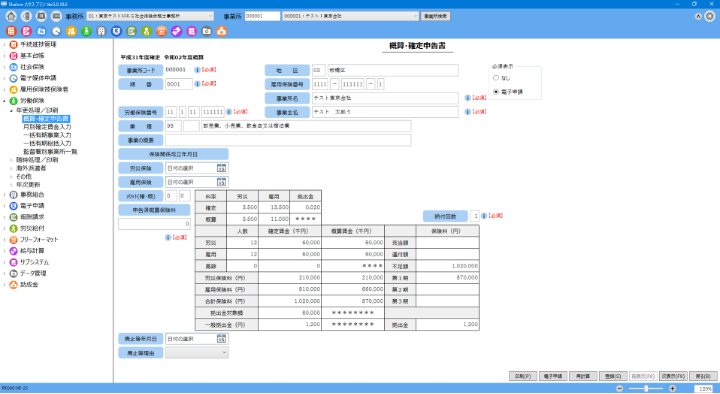Open calendar picker for 廃止等年月日

pos(221,339)
